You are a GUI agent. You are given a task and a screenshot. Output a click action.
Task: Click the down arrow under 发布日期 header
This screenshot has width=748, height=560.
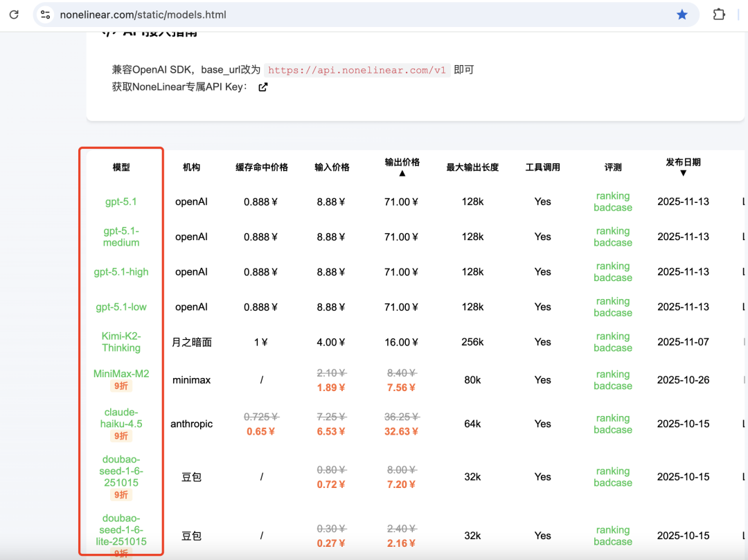pos(683,173)
